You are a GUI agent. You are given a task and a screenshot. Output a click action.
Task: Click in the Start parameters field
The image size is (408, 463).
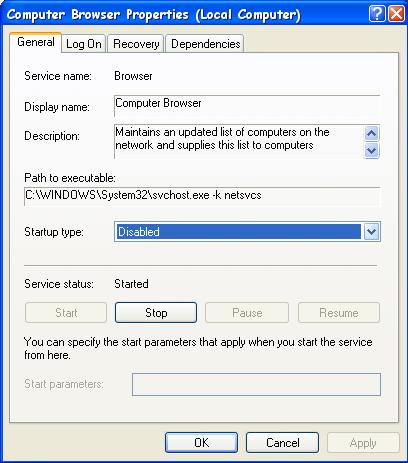256,384
